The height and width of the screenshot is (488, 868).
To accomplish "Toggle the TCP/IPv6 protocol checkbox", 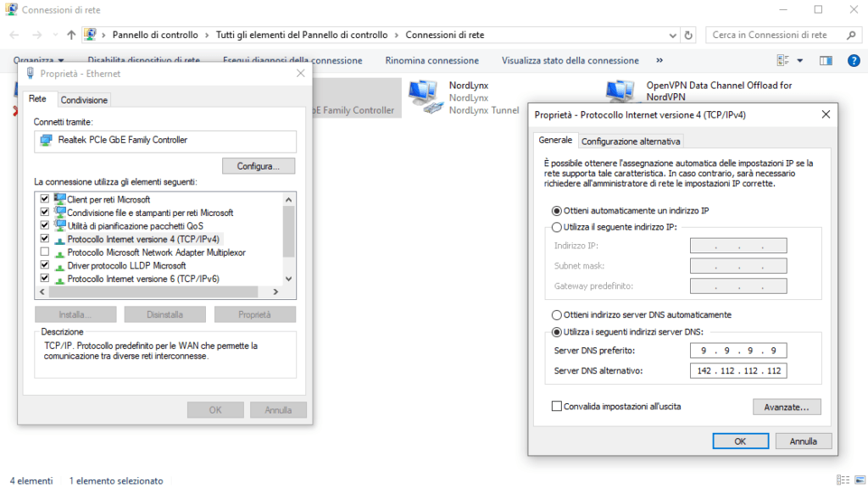I will tap(45, 278).
